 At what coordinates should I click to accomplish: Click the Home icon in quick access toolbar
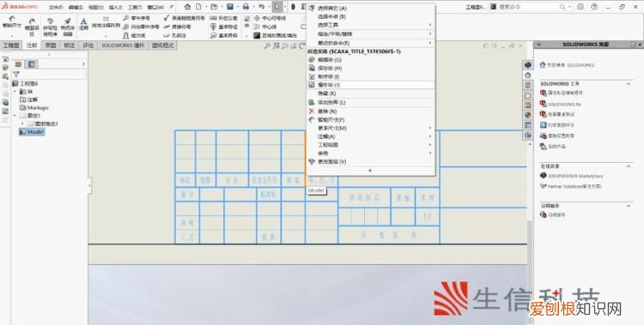[x=187, y=7]
